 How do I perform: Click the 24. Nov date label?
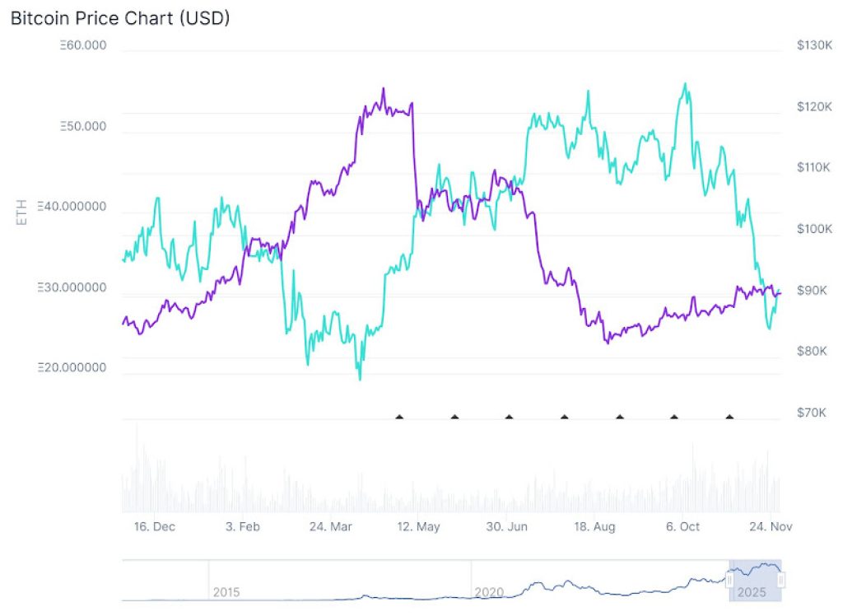[x=771, y=527]
